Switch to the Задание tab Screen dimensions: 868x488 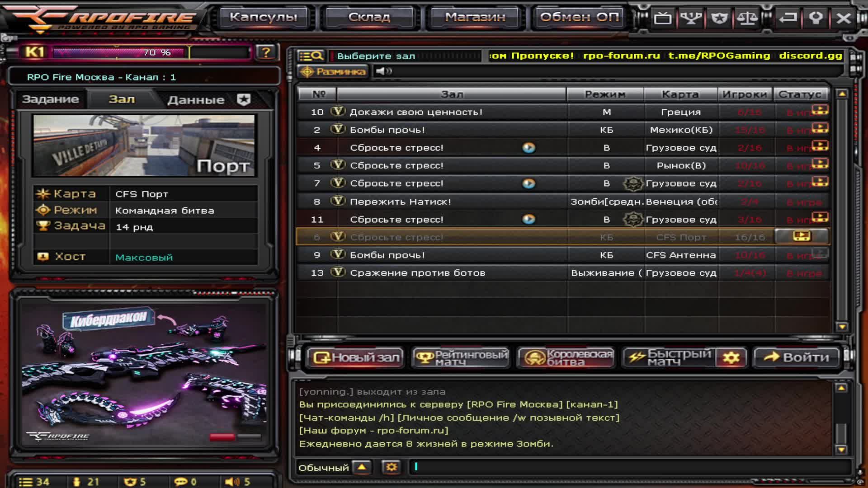click(x=51, y=99)
